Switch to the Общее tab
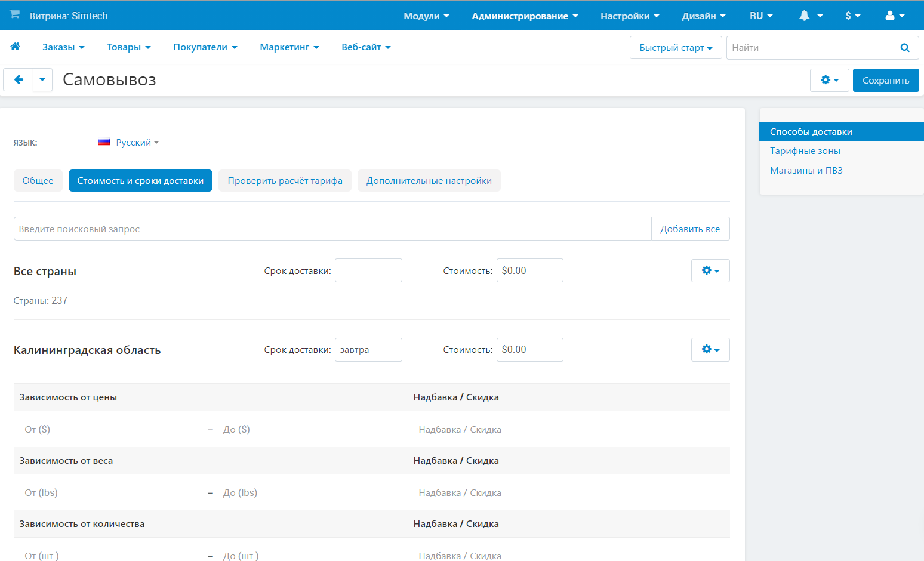924x561 pixels. (x=38, y=181)
